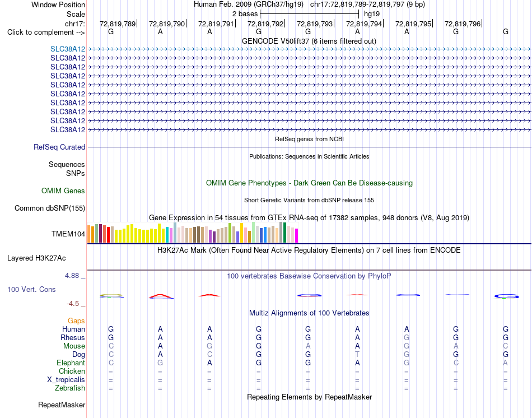Click the H3K27Ac Mark track title
532x418 pixels.
309,250
